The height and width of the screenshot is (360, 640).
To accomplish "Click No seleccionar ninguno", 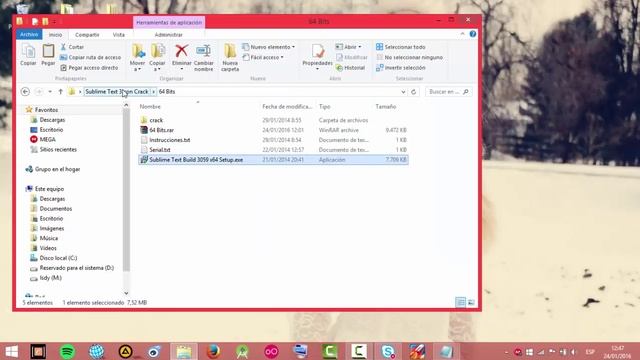I will click(x=409, y=58).
